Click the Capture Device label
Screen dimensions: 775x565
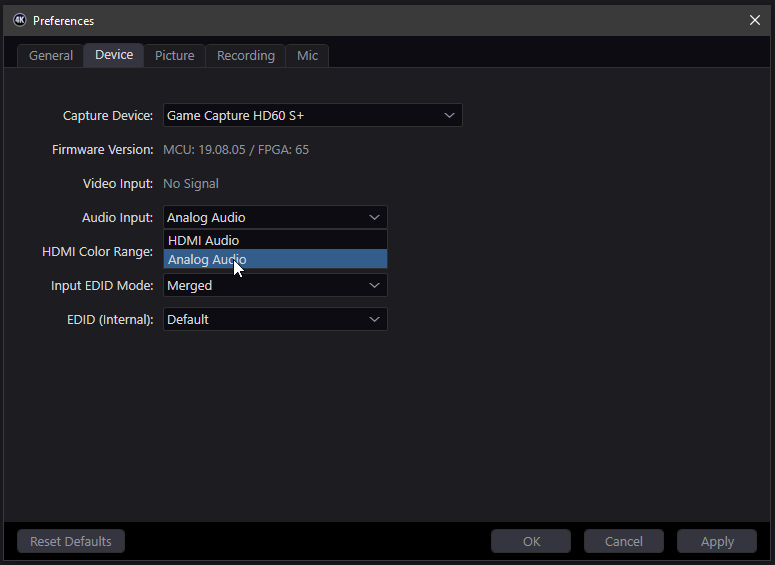(x=108, y=116)
